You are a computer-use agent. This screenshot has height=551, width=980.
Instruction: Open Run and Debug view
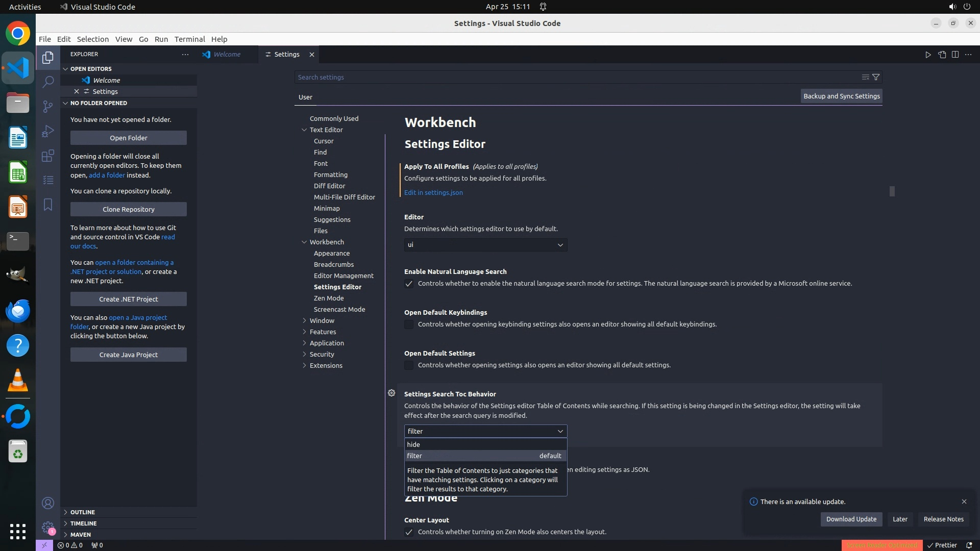(48, 131)
